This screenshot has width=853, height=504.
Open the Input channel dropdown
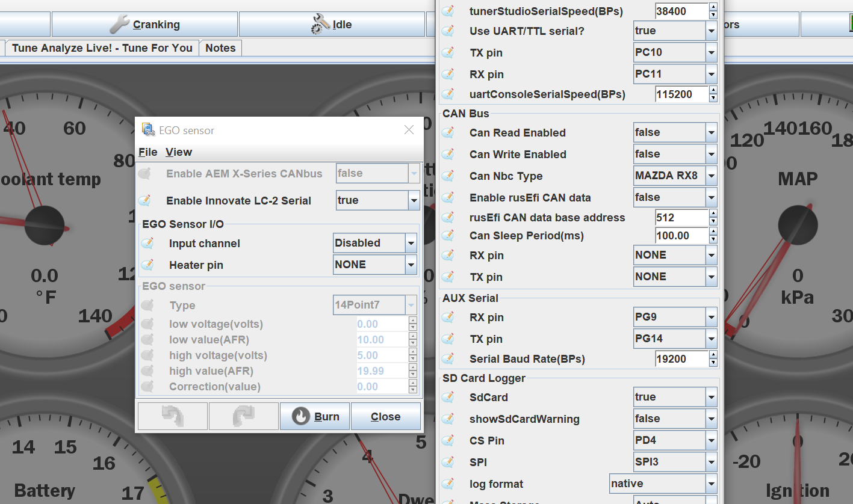[x=412, y=242]
